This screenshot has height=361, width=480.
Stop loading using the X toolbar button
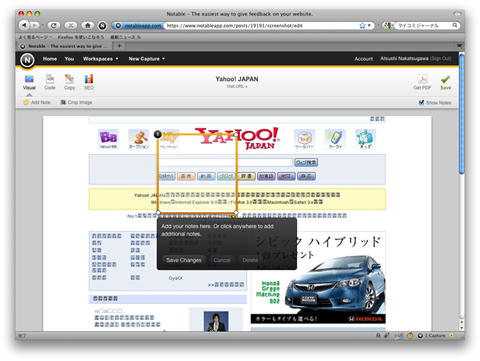coord(70,25)
